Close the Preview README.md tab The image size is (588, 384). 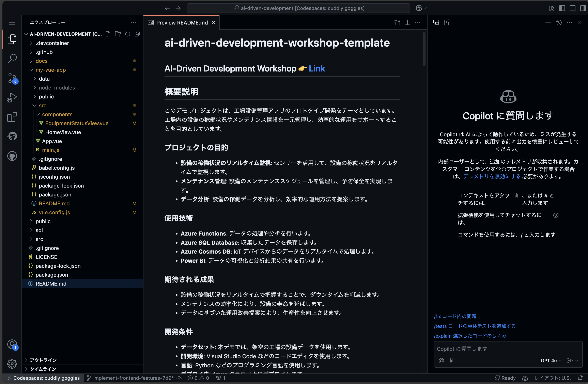click(214, 22)
